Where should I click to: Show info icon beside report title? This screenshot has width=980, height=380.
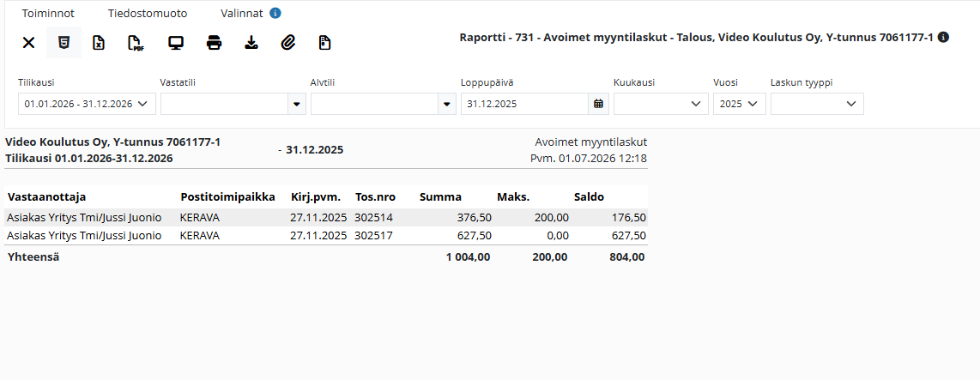coord(944,38)
